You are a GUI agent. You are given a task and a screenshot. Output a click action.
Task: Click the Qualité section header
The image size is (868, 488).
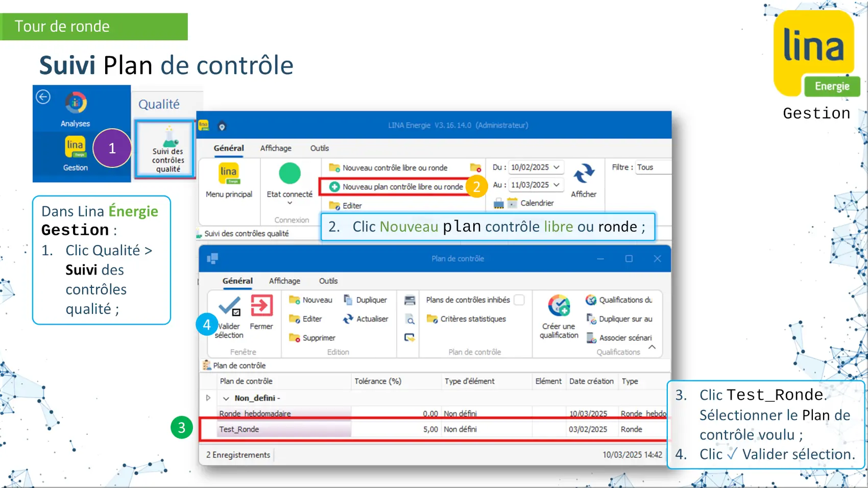coord(159,104)
